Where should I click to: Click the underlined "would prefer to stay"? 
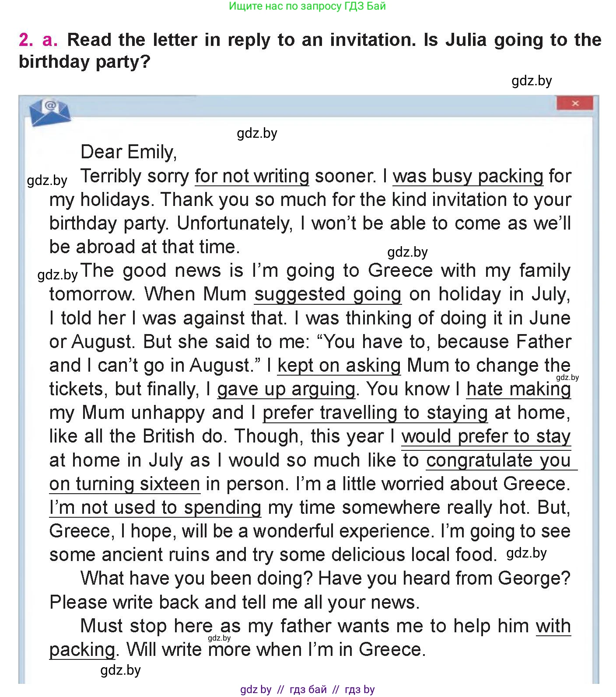click(486, 436)
